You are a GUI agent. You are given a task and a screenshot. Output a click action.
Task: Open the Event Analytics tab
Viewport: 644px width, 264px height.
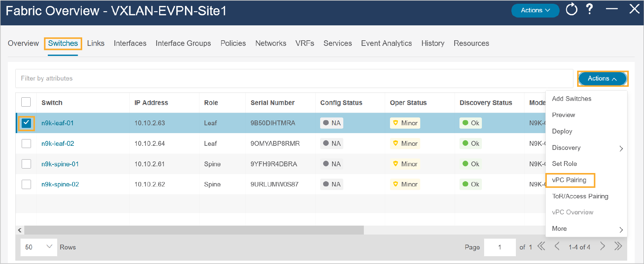386,43
